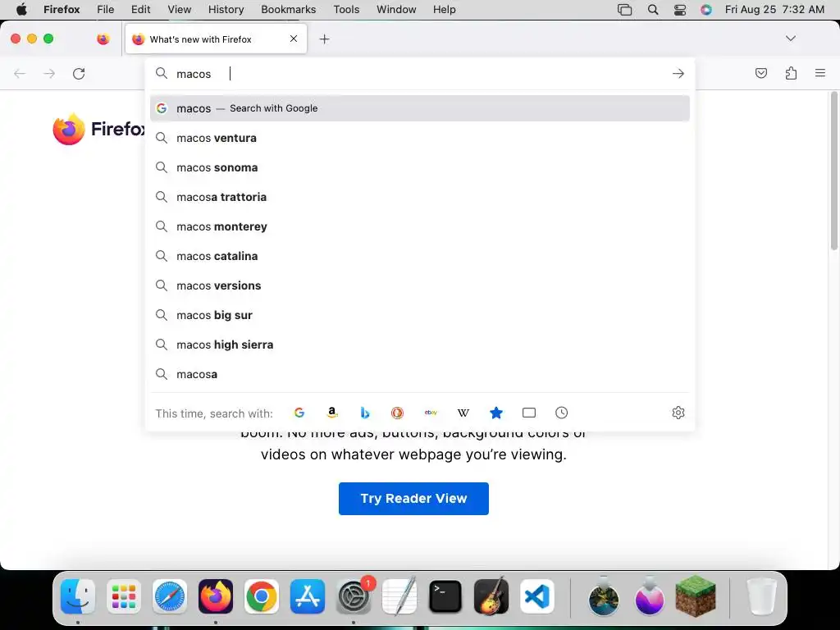Open Terminal from the Dock

tap(445, 596)
